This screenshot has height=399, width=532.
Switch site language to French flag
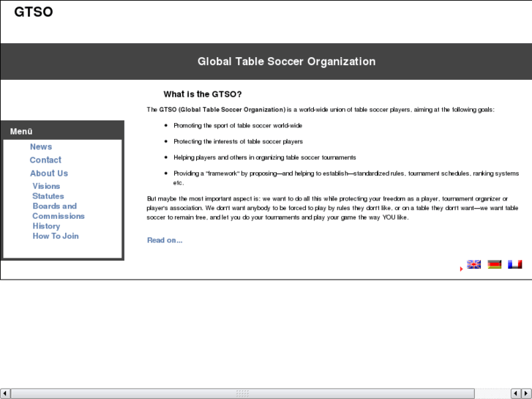coord(514,264)
